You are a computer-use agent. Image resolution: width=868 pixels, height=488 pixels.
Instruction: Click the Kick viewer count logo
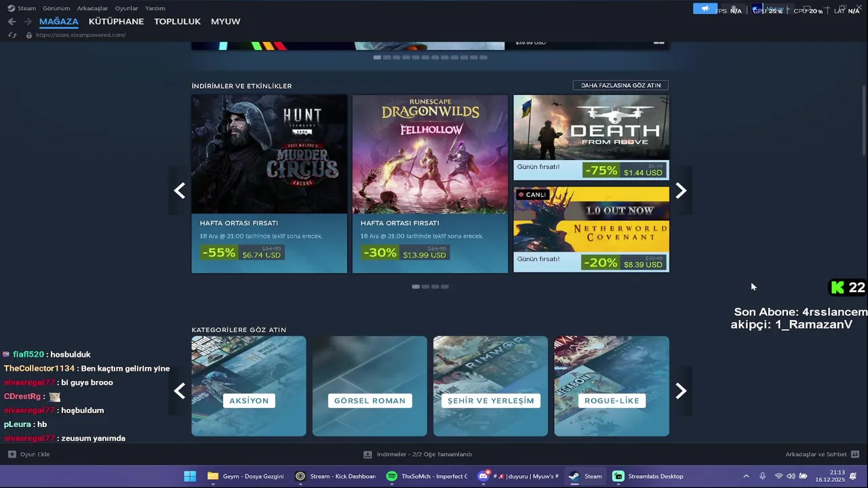pyautogui.click(x=838, y=287)
